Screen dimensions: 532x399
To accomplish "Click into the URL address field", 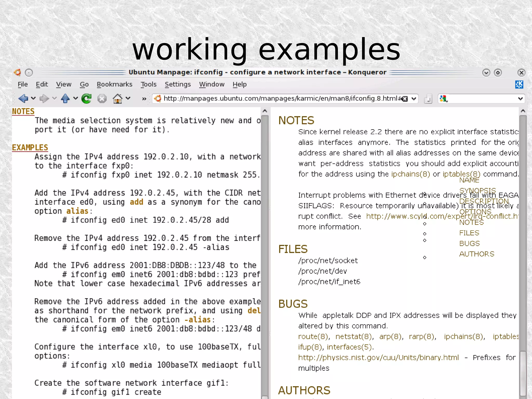I will pyautogui.click(x=282, y=99).
